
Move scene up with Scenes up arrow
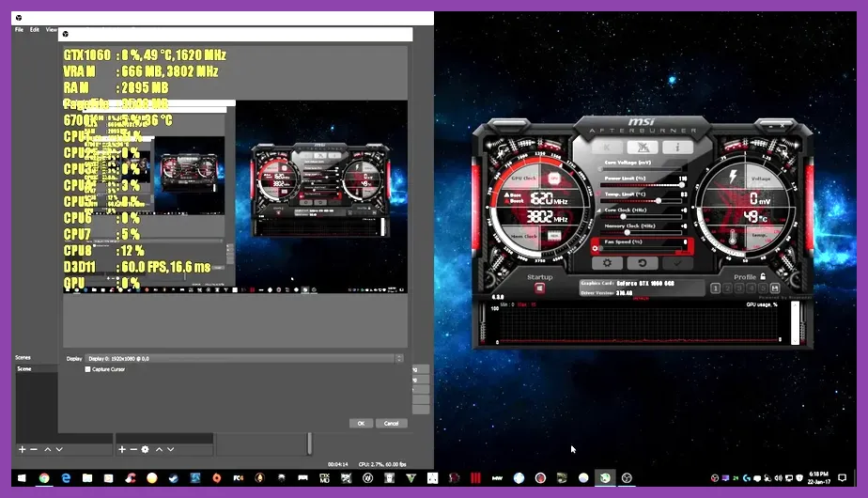pyautogui.click(x=48, y=449)
